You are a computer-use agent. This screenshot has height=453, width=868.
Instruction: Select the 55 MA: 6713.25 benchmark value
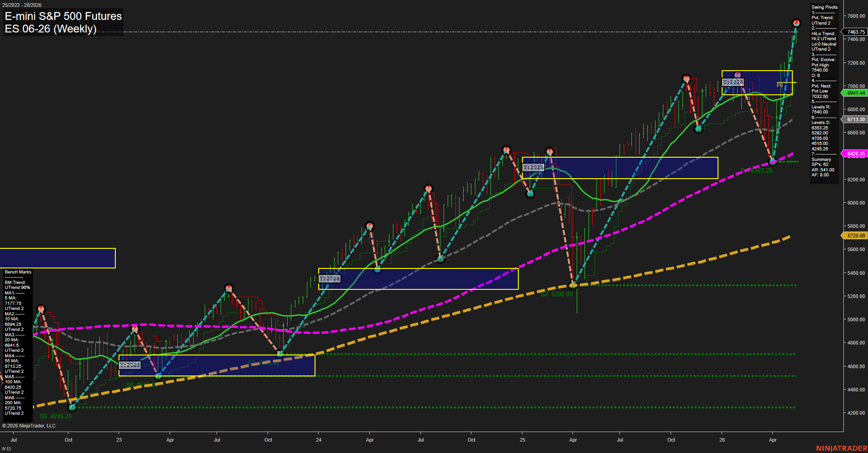pyautogui.click(x=13, y=364)
